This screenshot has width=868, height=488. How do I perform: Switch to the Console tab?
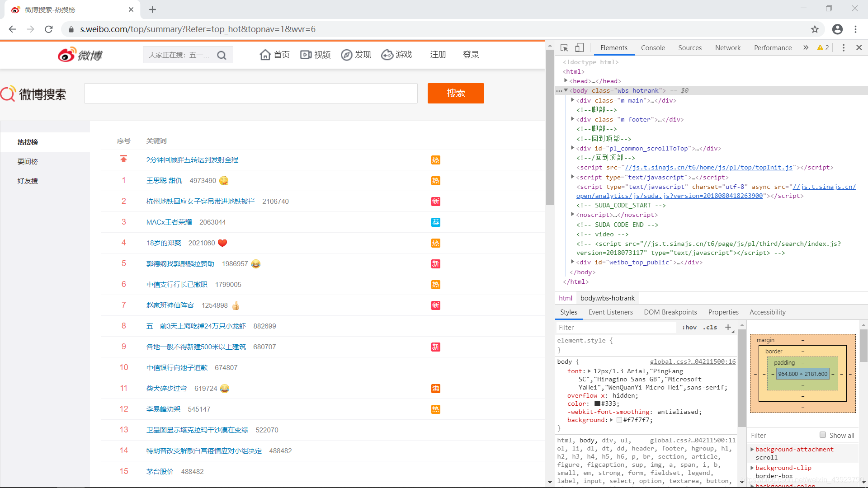(x=653, y=47)
